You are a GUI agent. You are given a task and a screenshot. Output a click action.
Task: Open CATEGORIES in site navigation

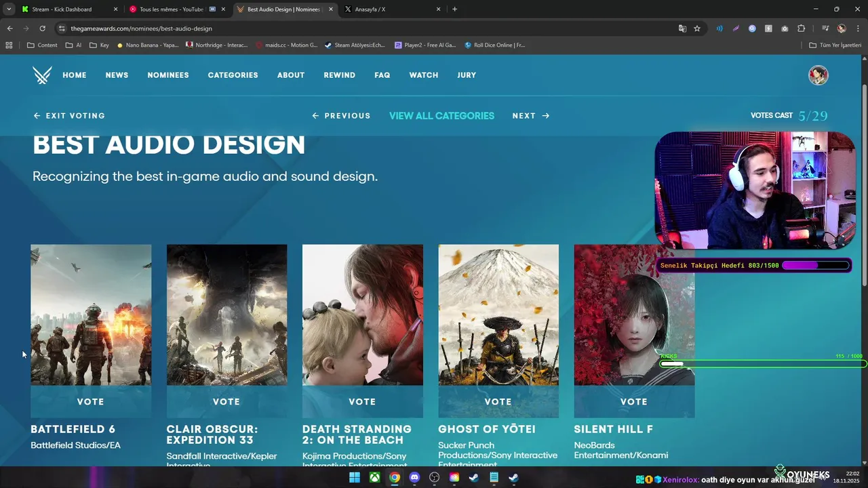[233, 75]
